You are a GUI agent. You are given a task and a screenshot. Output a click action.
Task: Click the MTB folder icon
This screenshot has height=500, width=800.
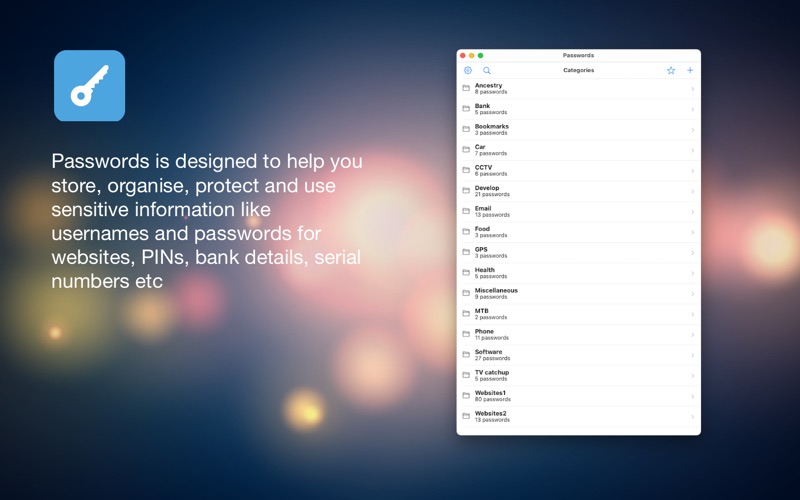click(466, 313)
